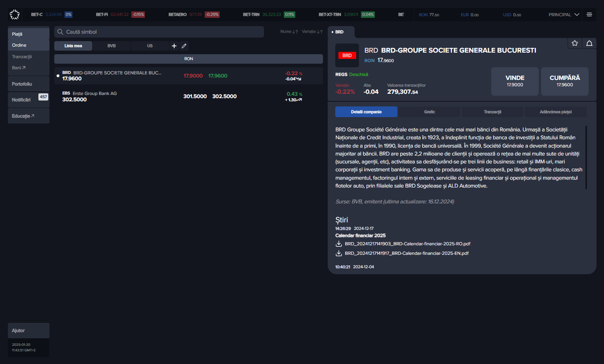Screen dimensions: 604x364
Task: Open the Detalii companie tab
Action: (366, 112)
